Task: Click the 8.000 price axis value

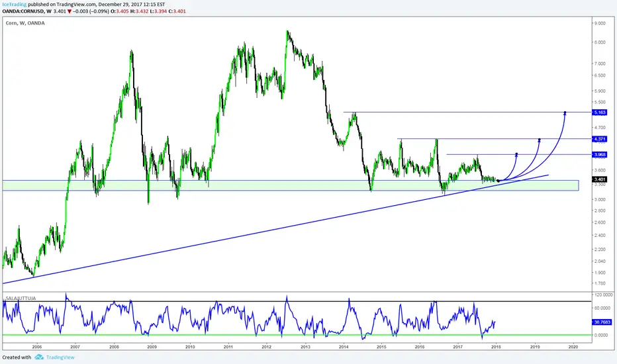Action: coord(600,42)
